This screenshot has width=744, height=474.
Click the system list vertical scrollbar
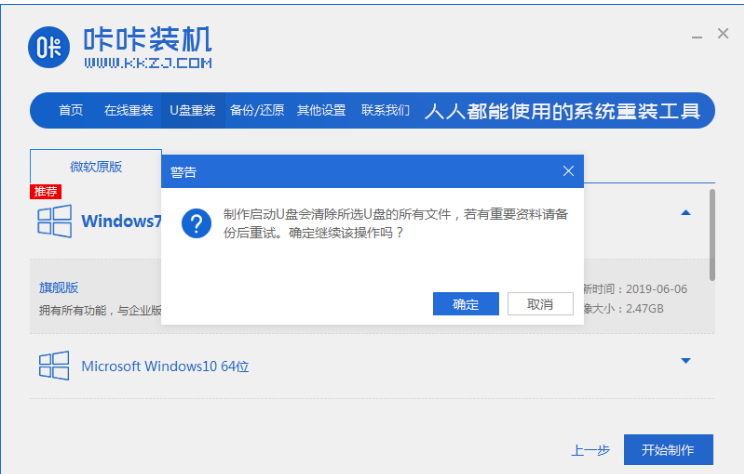[x=712, y=235]
